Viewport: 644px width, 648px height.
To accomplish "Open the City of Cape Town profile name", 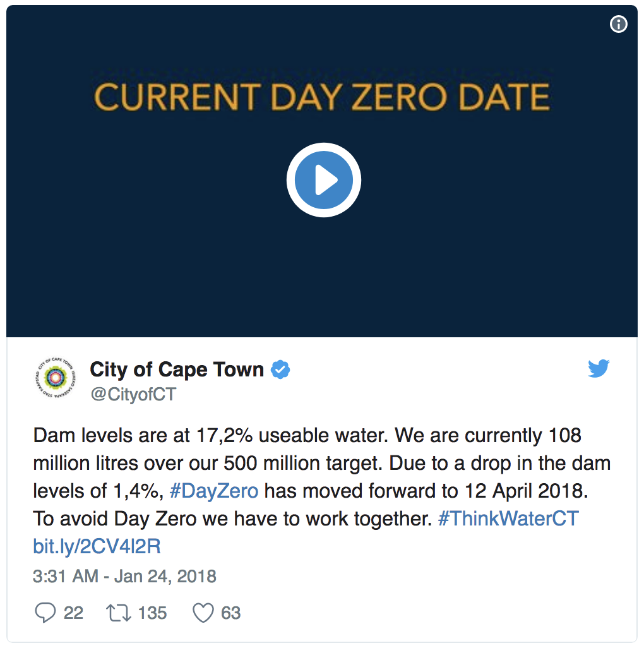I will click(x=177, y=369).
